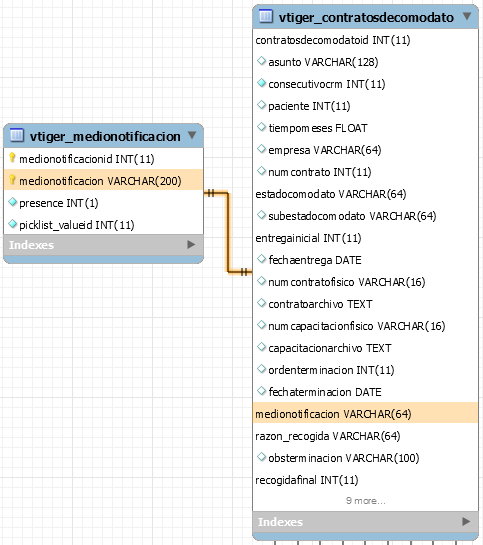Click the filled diamond icon beside consecutivocrm

point(261,83)
